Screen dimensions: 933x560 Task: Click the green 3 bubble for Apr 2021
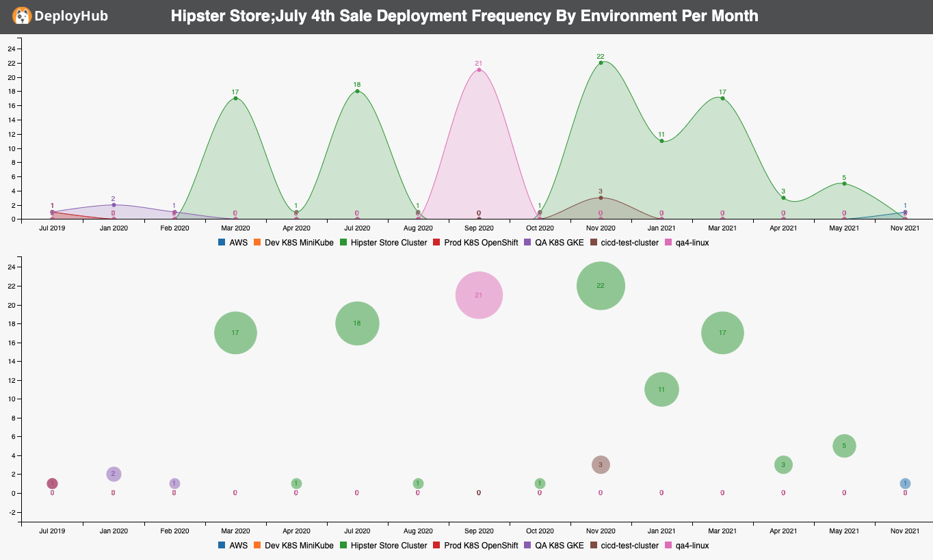click(x=783, y=465)
